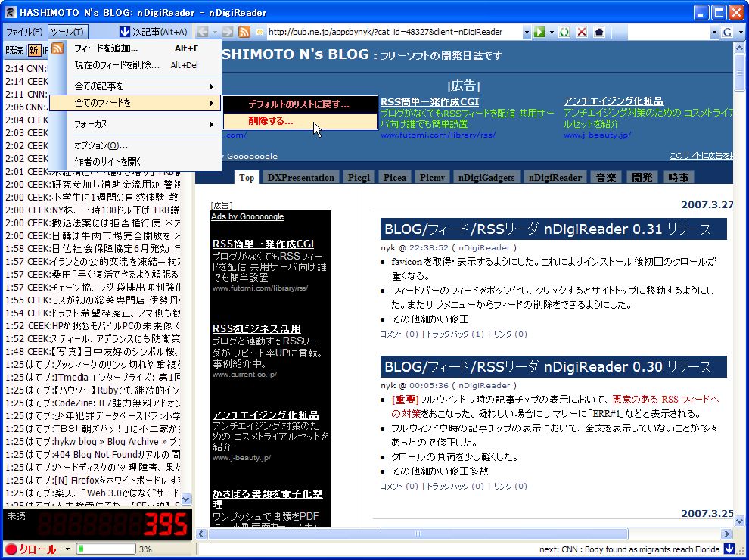Image resolution: width=749 pixels, height=560 pixels.
Task: Click the green Refresh icon in the toolbar
Action: point(564,32)
